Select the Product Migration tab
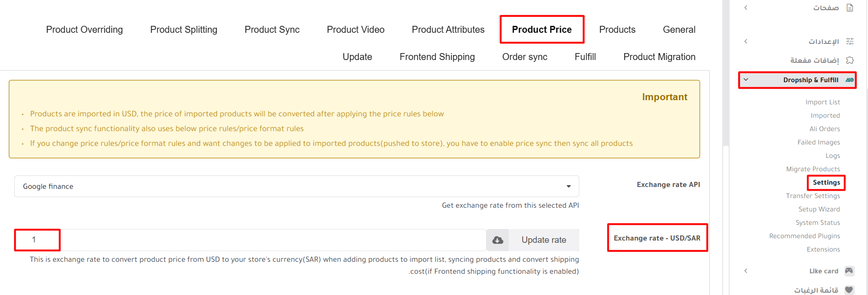Image resolution: width=868 pixels, height=295 pixels. pos(659,57)
